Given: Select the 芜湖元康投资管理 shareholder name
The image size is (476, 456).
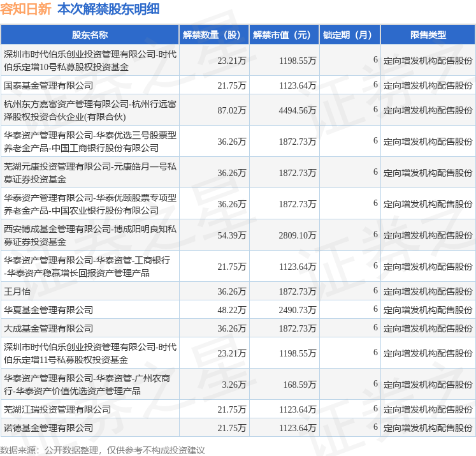Looking at the screenshot, I should pyautogui.click(x=90, y=173).
